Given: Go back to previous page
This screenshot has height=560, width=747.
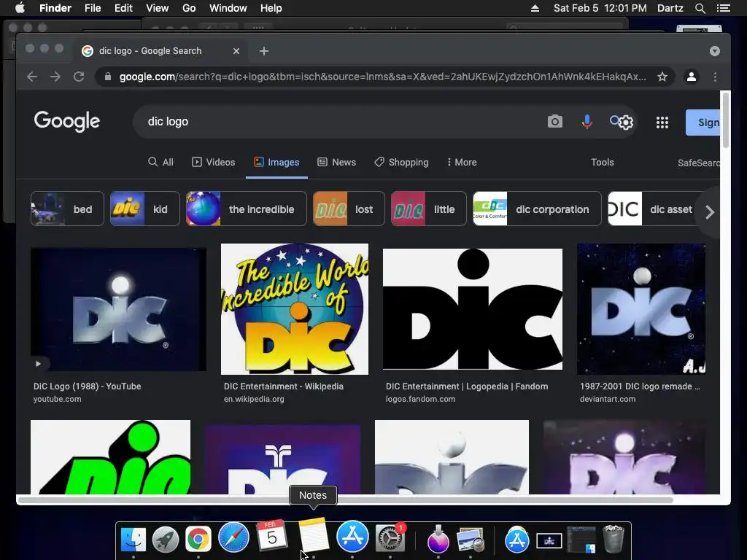Looking at the screenshot, I should pos(32,77).
